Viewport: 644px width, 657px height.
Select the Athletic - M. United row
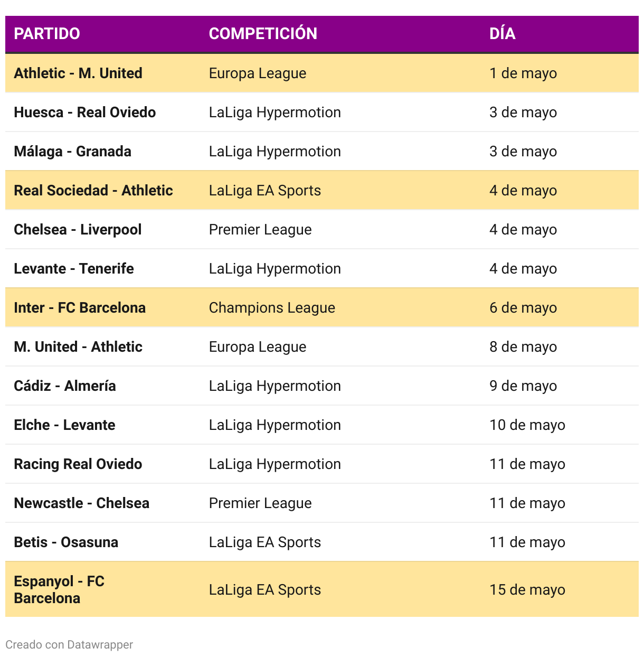coord(322,73)
